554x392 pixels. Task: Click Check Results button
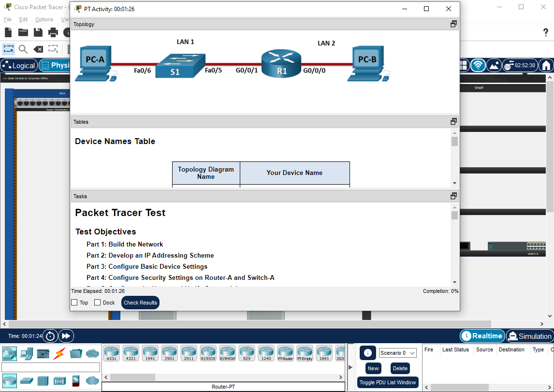click(140, 303)
